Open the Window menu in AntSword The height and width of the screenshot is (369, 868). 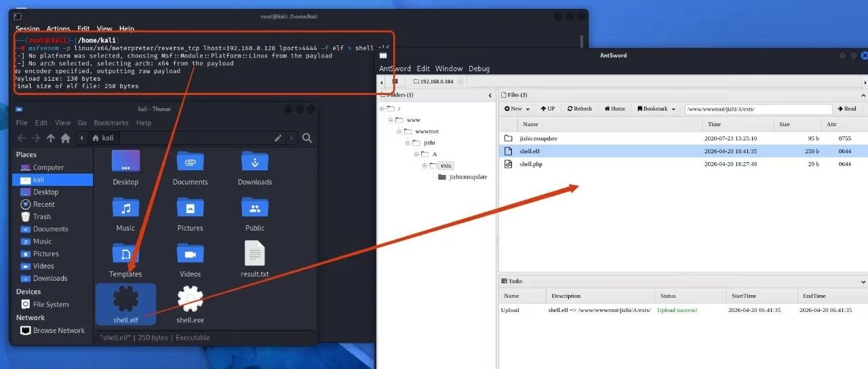[449, 69]
